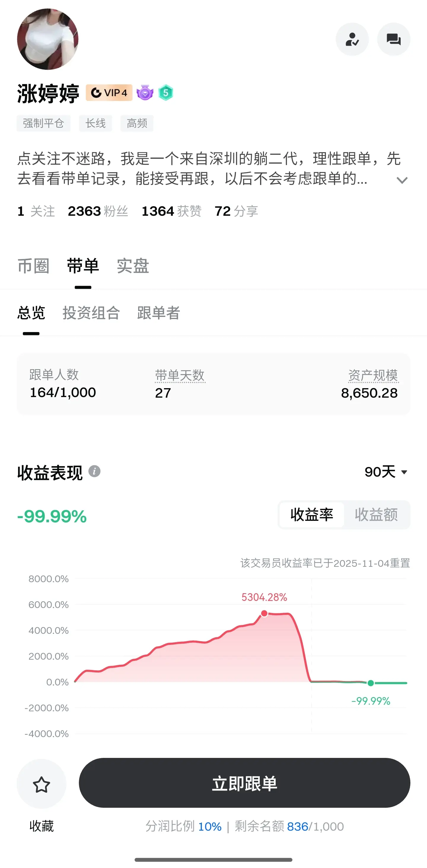Tap the 资产规模 label for explanation

point(373,375)
